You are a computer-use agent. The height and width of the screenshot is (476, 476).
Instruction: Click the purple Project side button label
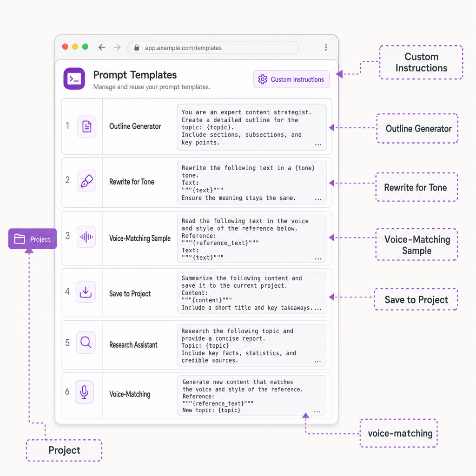[x=40, y=239]
